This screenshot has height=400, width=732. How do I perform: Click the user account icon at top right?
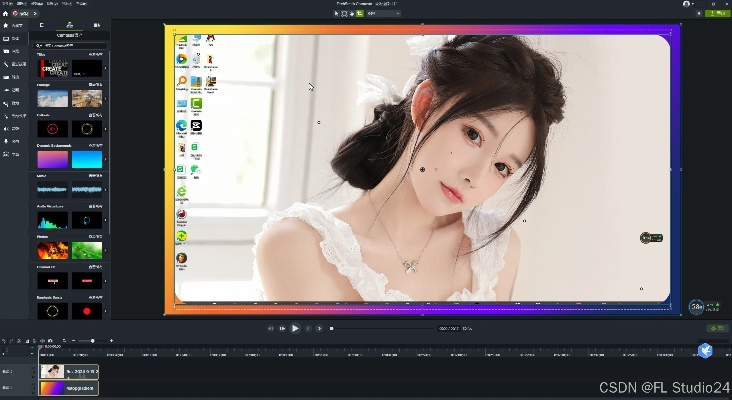pos(687,4)
